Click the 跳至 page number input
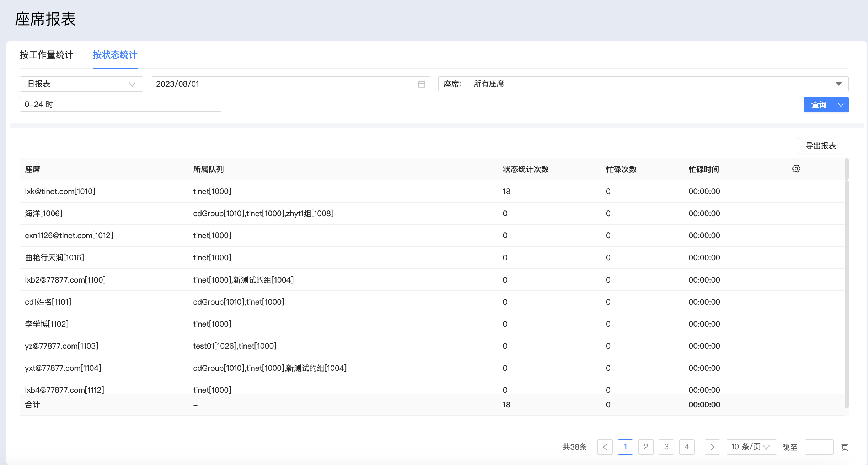 pos(819,447)
